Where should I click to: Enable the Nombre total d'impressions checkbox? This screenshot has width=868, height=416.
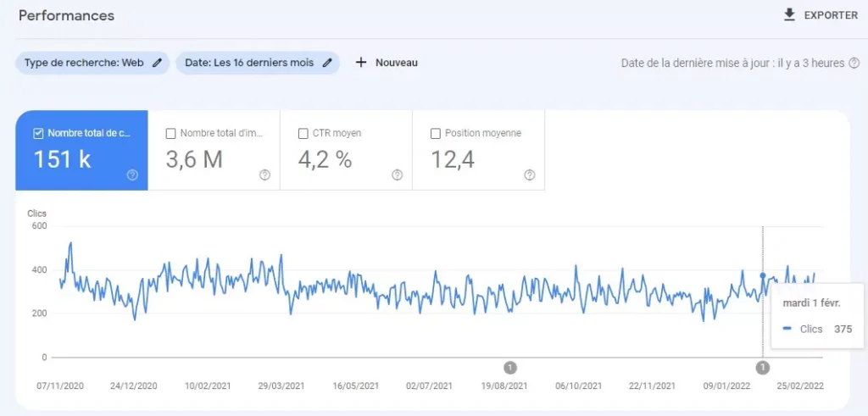point(171,133)
